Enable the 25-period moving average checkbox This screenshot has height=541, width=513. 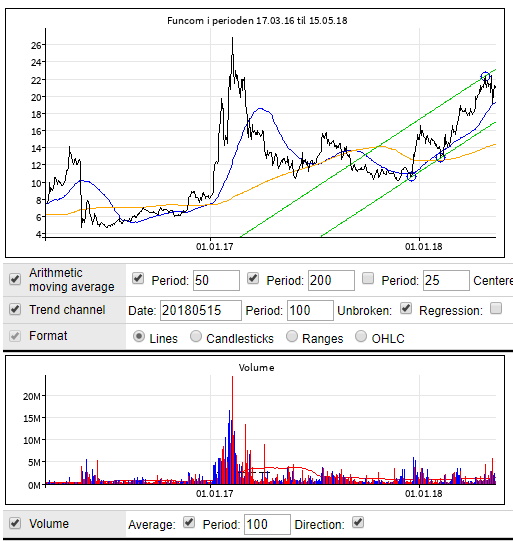368,278
